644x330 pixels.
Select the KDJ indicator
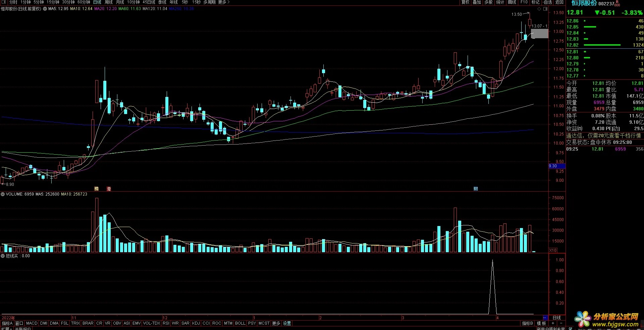pos(196,323)
